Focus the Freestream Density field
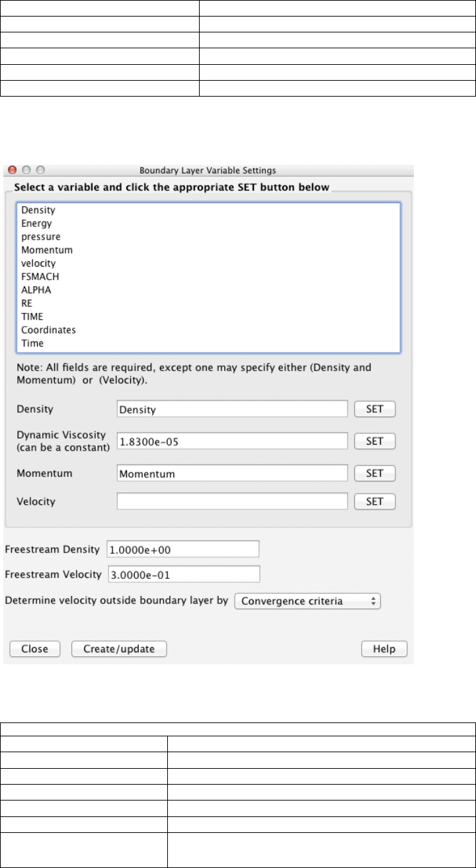This screenshot has height=868, width=476. tap(182, 549)
